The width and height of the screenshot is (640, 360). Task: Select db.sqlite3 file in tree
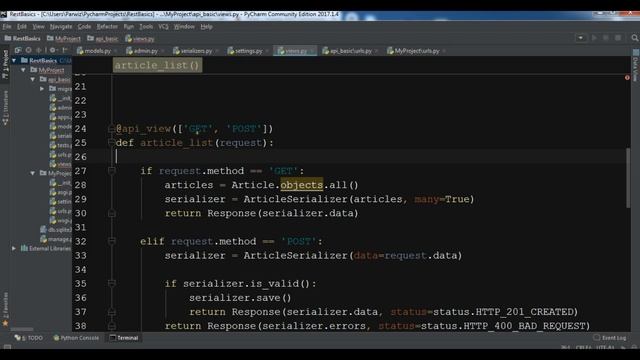56,229
